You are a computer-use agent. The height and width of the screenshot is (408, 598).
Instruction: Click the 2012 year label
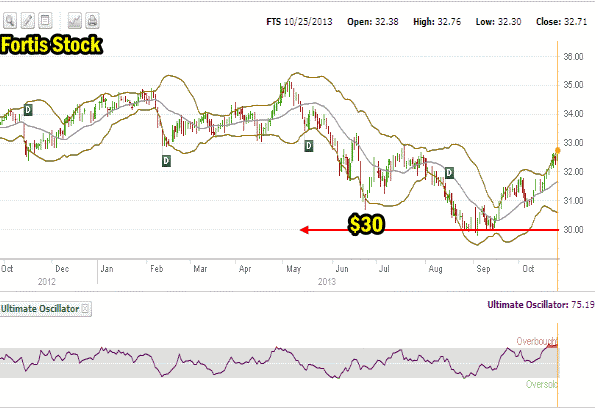point(47,282)
